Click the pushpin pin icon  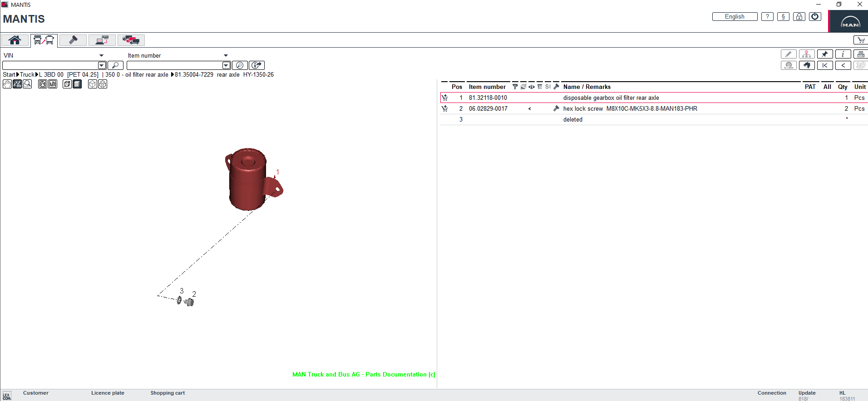coord(825,54)
